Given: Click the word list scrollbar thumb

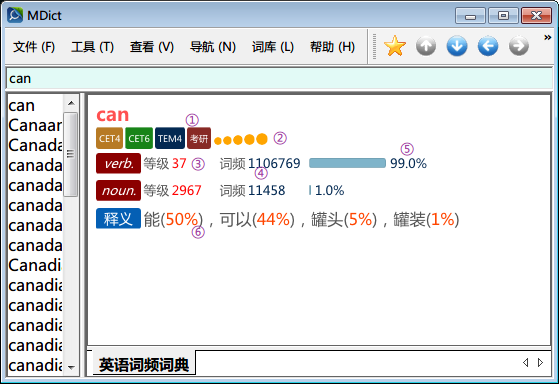Looking at the screenshot, I should [71, 154].
